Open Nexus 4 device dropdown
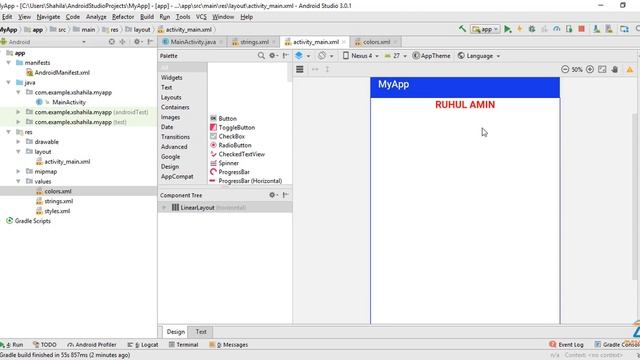This screenshot has height=360, width=640. pos(360,56)
